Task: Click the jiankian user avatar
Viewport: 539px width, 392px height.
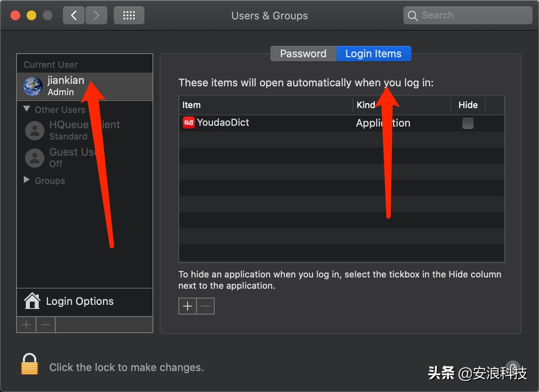Action: (x=33, y=86)
